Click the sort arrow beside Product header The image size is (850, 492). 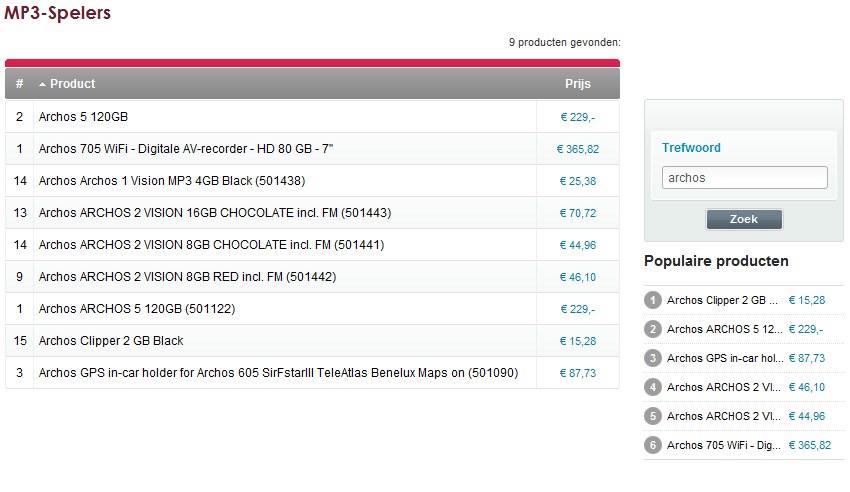click(42, 84)
